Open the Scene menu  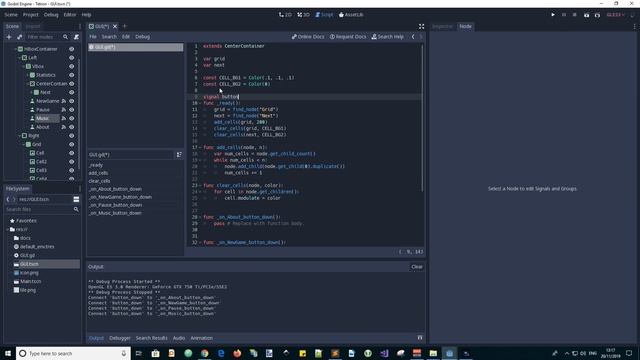click(11, 15)
